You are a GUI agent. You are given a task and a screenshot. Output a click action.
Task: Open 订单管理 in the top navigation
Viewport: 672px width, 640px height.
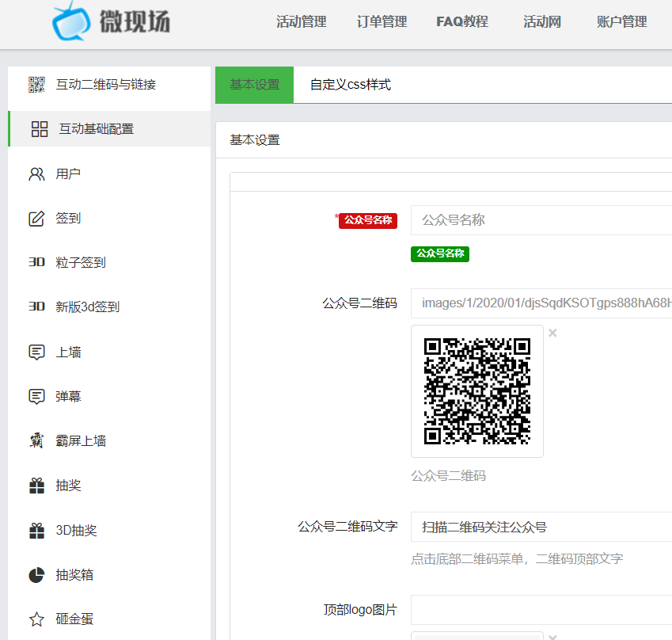[382, 21]
